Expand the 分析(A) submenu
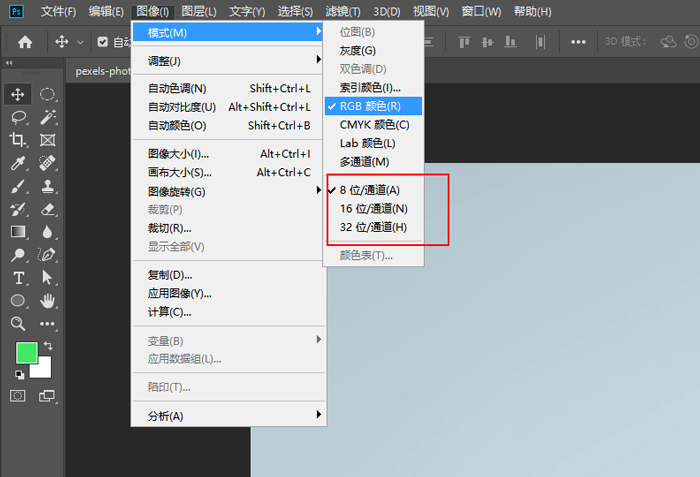 tap(228, 416)
